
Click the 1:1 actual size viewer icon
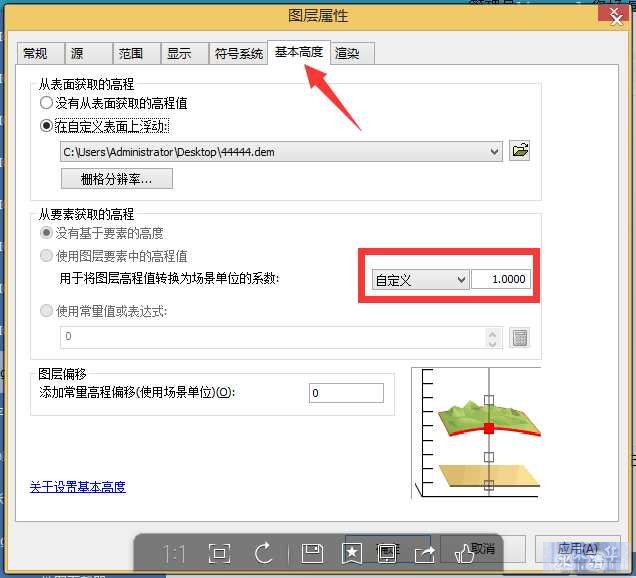(x=174, y=554)
